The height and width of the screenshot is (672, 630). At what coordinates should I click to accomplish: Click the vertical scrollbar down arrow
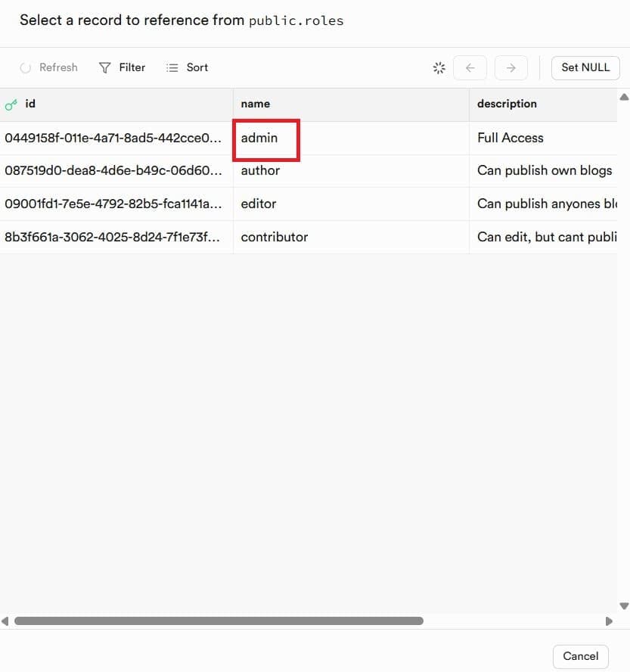(x=625, y=605)
